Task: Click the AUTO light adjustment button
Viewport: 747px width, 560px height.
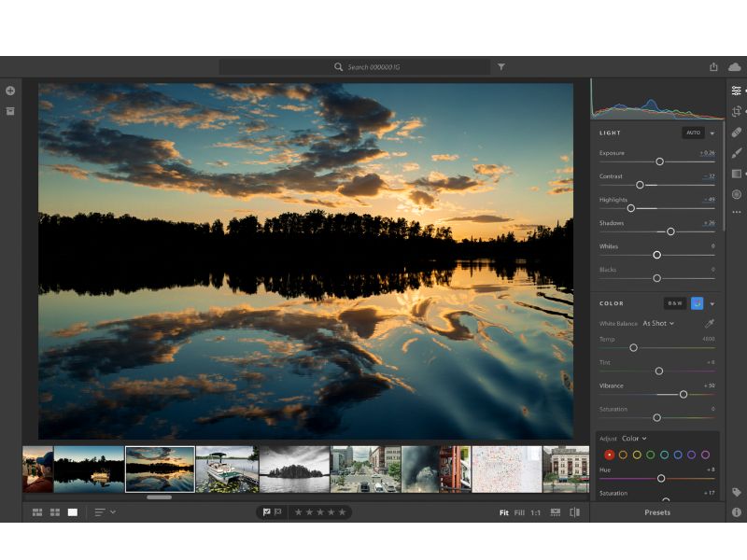Action: click(x=693, y=133)
